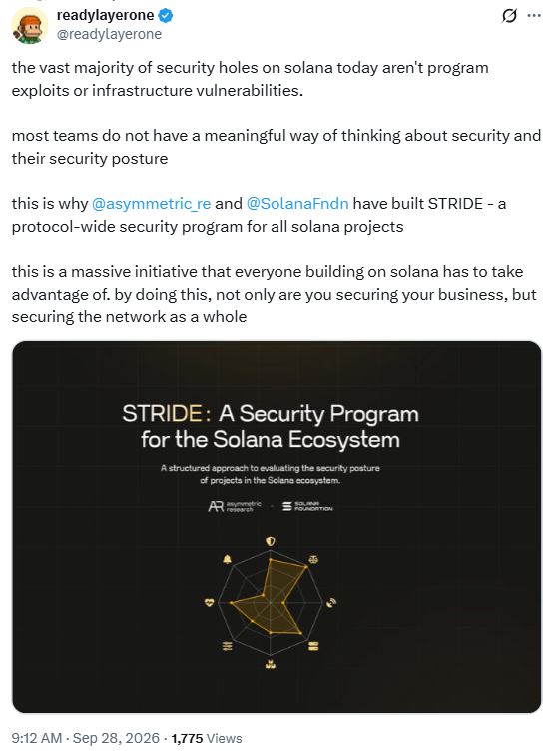554x756 pixels.
Task: Click the scales icon on radar chart
Action: coord(313,559)
